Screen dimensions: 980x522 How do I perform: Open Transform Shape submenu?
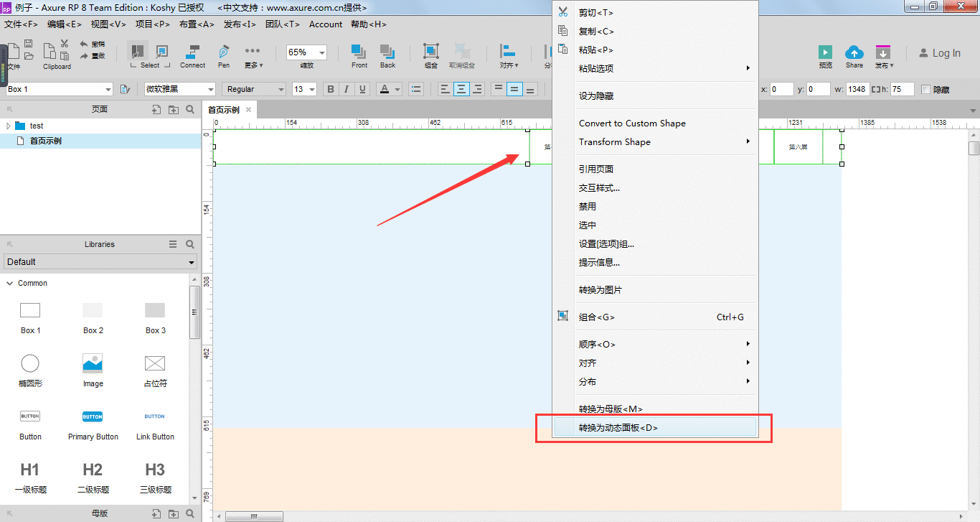pos(654,142)
